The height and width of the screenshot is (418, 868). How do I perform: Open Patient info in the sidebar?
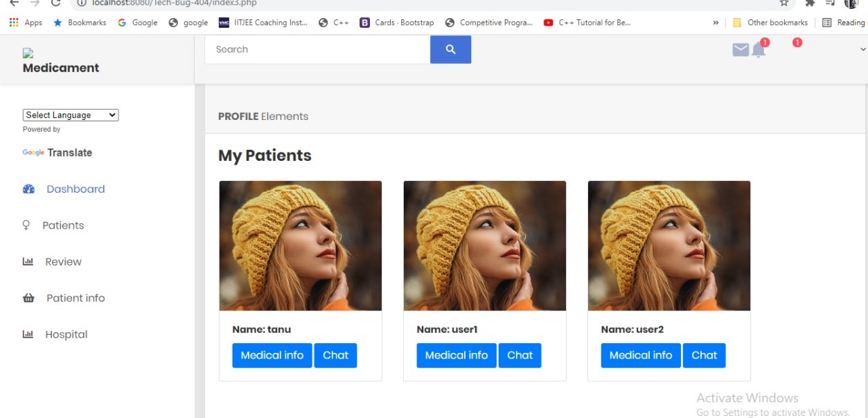(x=76, y=298)
